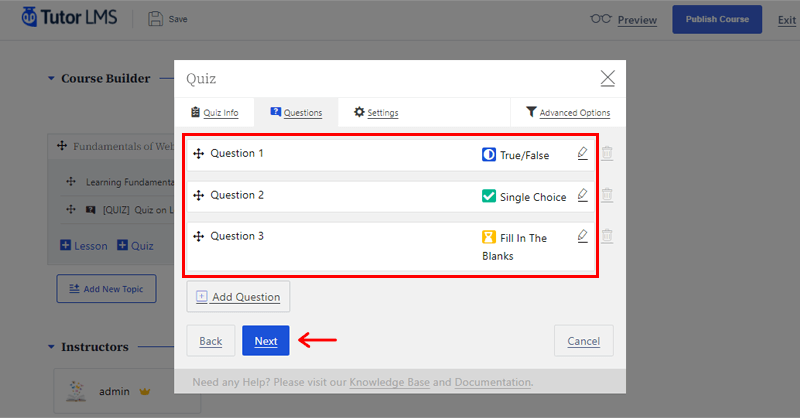This screenshot has height=418, width=800.
Task: Click the Exit link
Action: point(787,20)
